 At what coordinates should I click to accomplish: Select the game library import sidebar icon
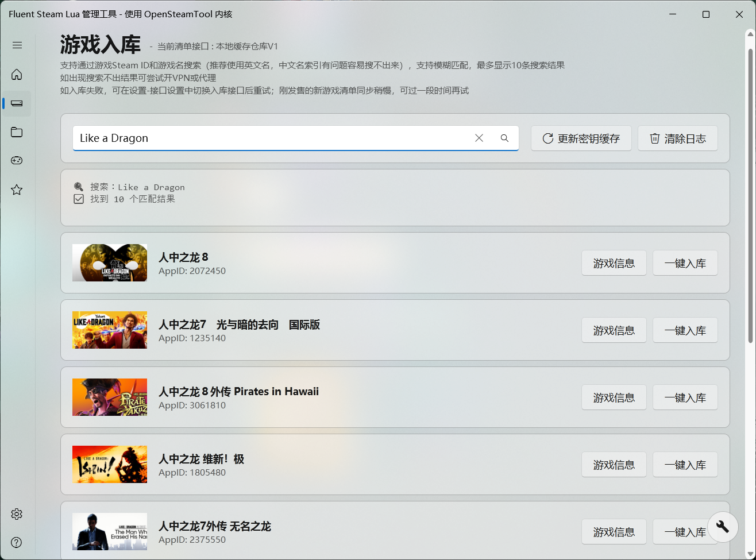tap(17, 103)
